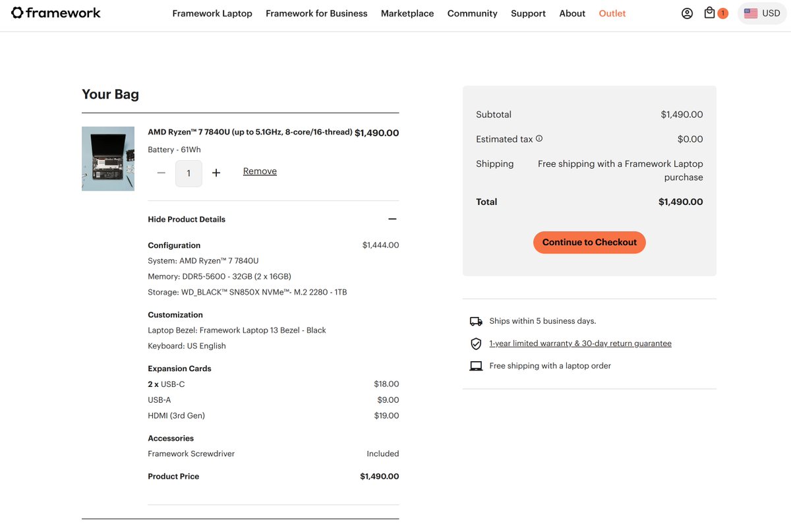Screen dimensions: 791x532
Task: Click Continue to Checkout
Action: point(589,242)
